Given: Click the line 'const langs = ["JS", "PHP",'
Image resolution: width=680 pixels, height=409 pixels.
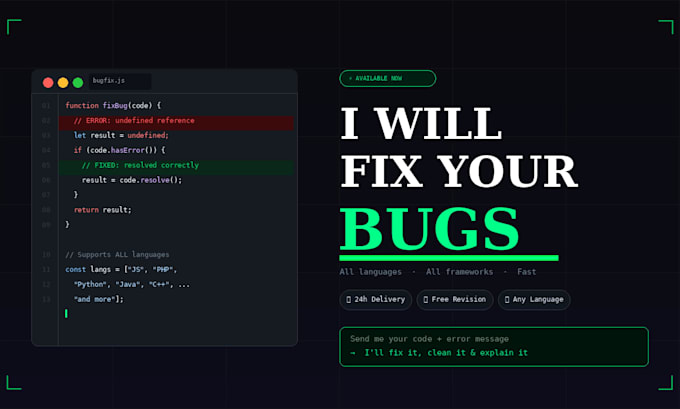Looking at the screenshot, I should 121,269.
